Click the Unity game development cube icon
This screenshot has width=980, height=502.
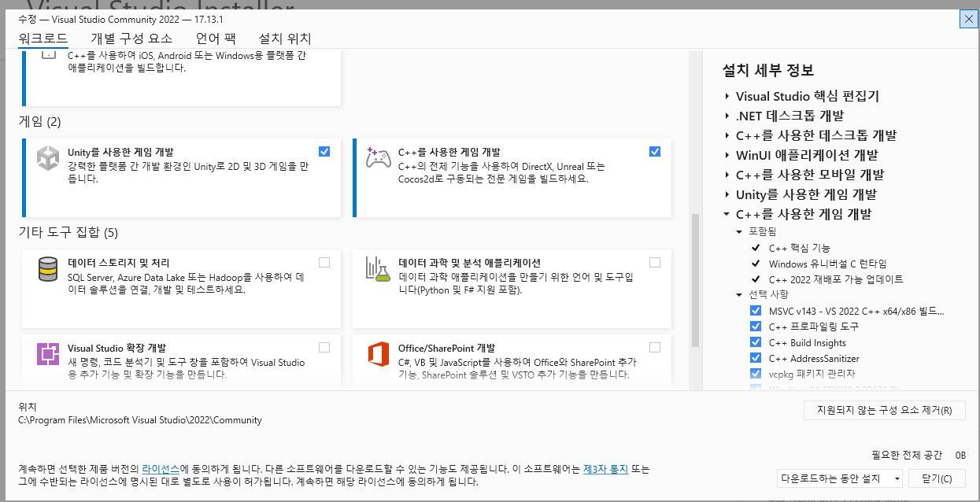(49, 158)
